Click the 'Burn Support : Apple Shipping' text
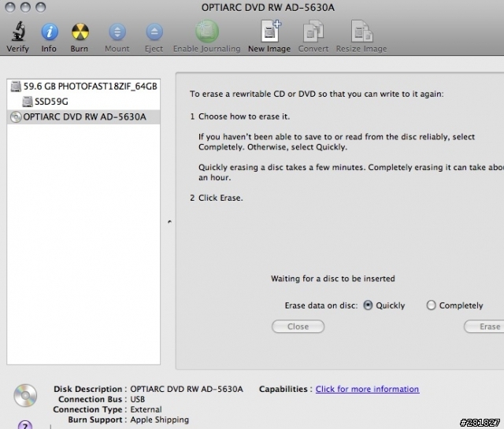This screenshot has height=429, width=504. coord(128,420)
